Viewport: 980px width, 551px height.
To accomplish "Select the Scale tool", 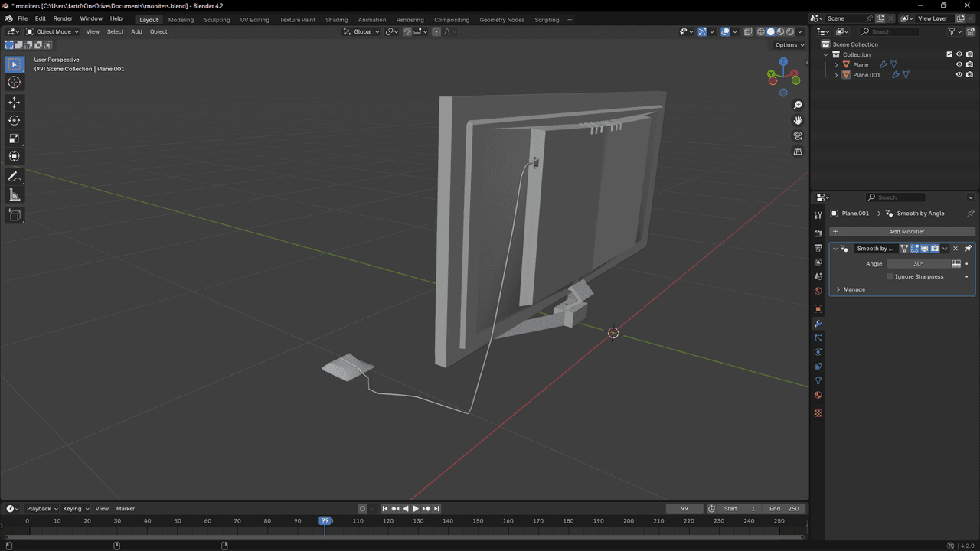I will pos(14,139).
